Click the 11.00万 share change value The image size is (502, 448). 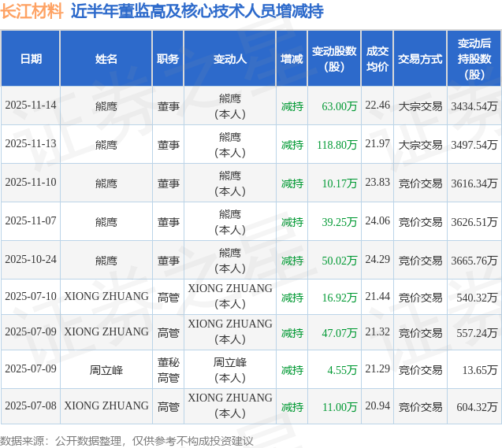(x=340, y=407)
